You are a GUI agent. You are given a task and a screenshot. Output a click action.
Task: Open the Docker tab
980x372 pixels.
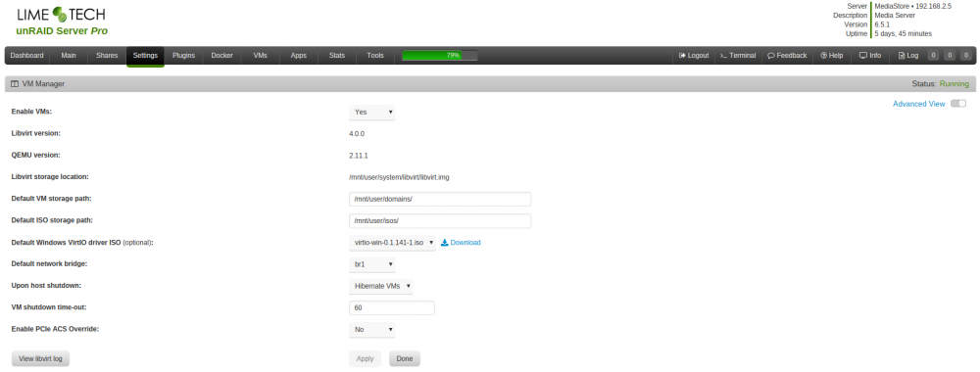click(221, 56)
